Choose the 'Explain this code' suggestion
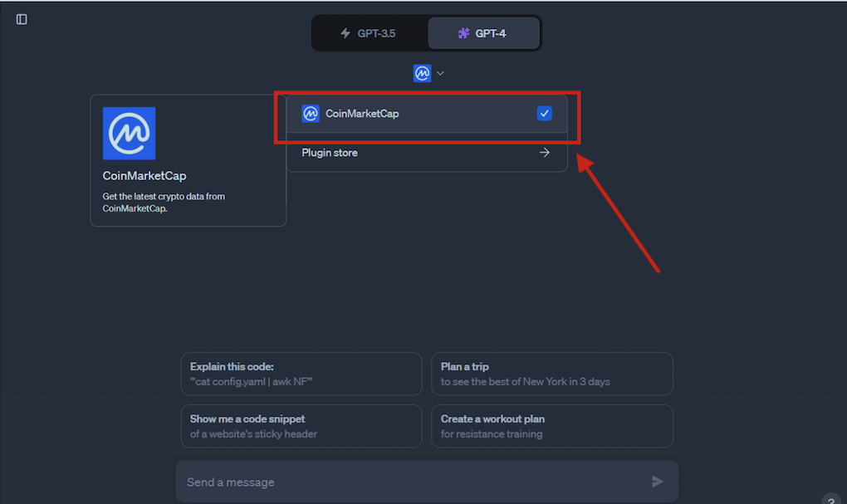The image size is (847, 504). [x=301, y=374]
